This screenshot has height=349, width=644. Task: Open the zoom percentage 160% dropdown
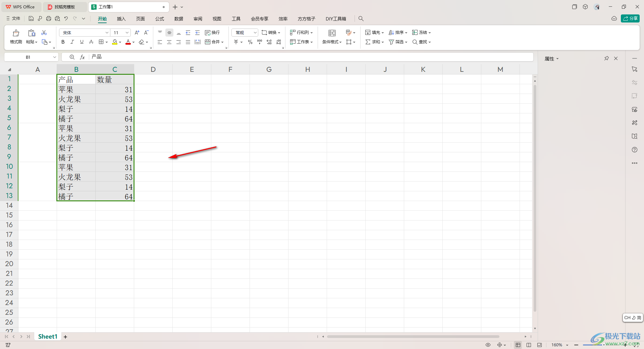(567, 345)
